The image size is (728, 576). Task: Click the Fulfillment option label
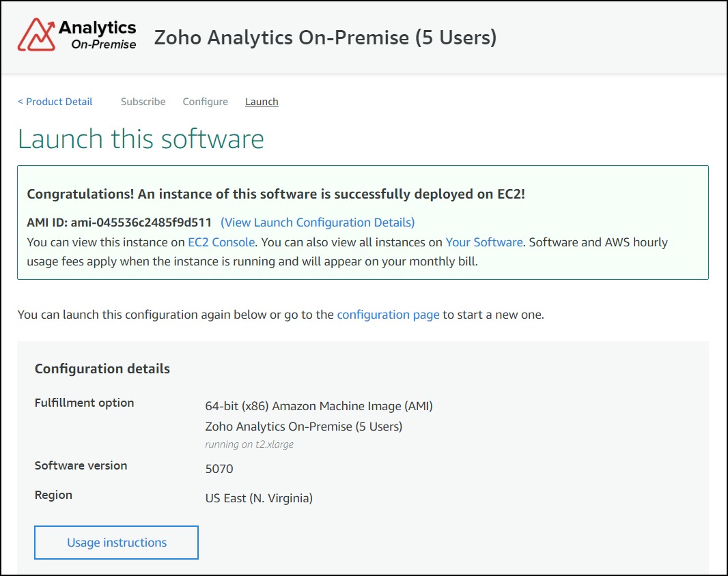(x=84, y=403)
